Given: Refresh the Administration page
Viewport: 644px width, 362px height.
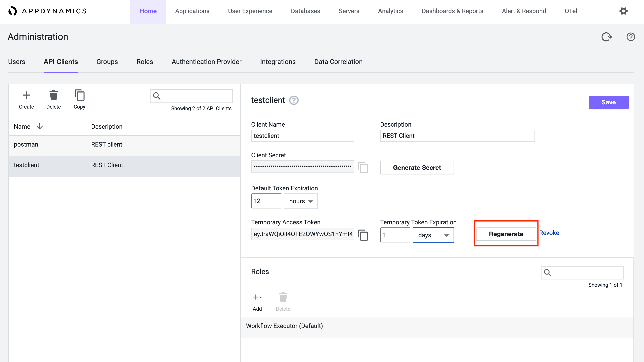Looking at the screenshot, I should click(x=606, y=37).
